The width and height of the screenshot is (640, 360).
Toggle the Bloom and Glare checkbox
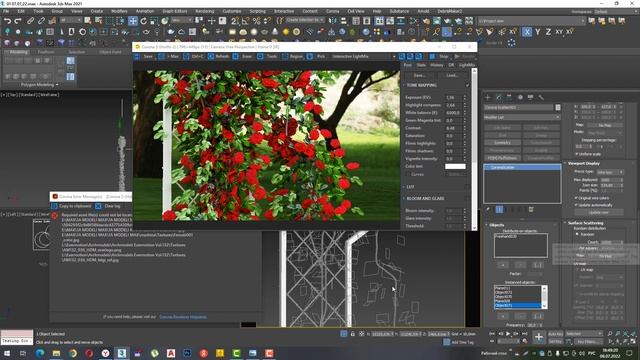click(x=467, y=198)
